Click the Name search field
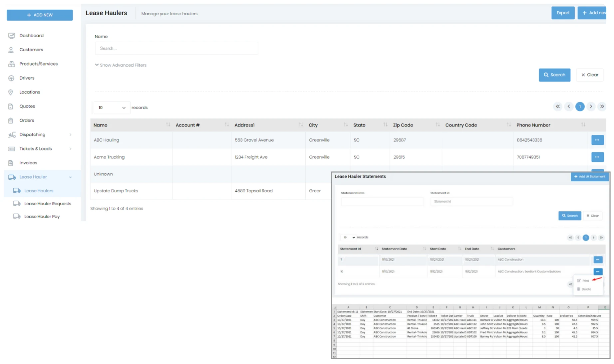This screenshot has height=364, width=614. (x=176, y=48)
